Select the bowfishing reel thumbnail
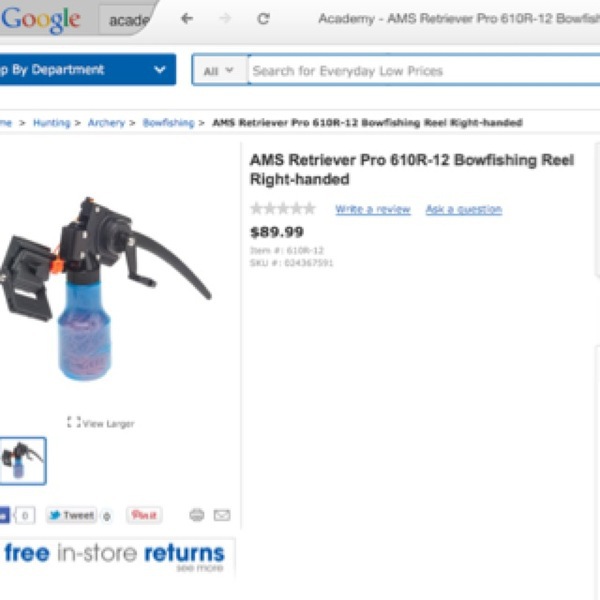Screen dimensions: 600x600 pos(22,461)
